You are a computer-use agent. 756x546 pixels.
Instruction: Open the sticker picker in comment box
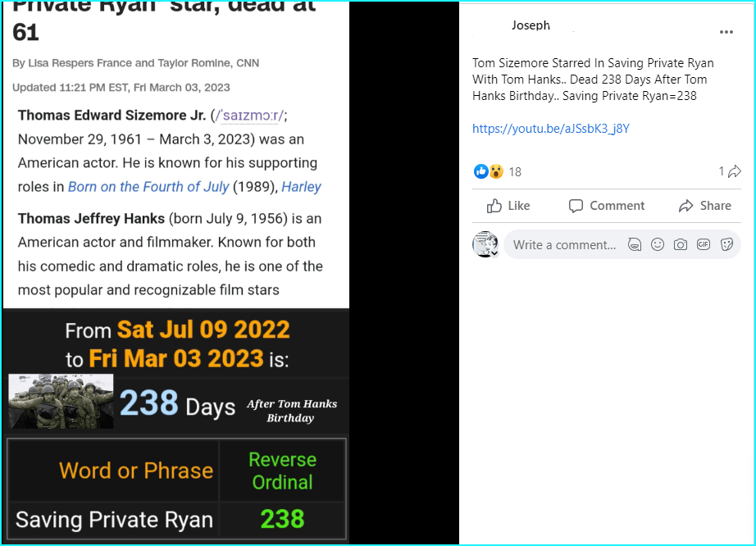coord(726,244)
